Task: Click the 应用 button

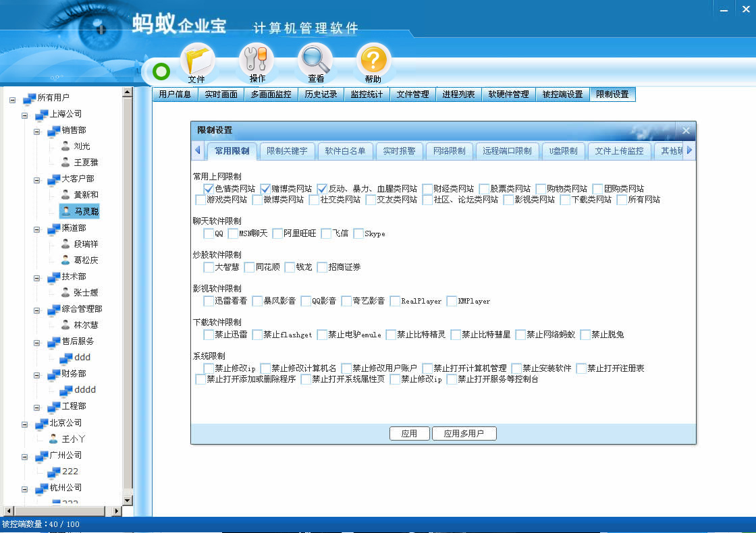Action: (409, 434)
